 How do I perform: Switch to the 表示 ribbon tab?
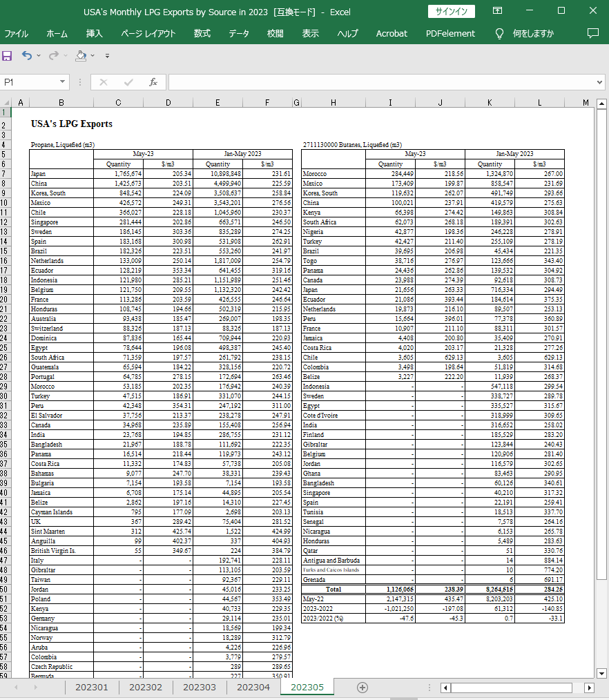coord(310,34)
